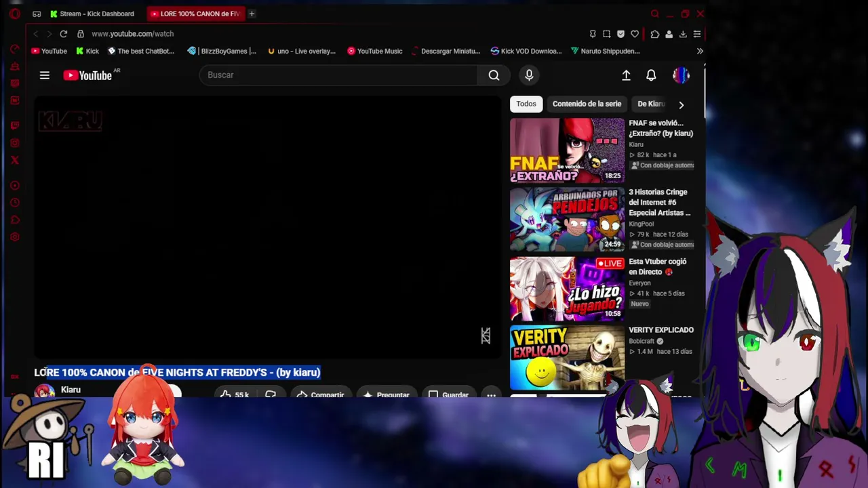Start voice search with microphone
The image size is (868, 488).
[x=529, y=75]
